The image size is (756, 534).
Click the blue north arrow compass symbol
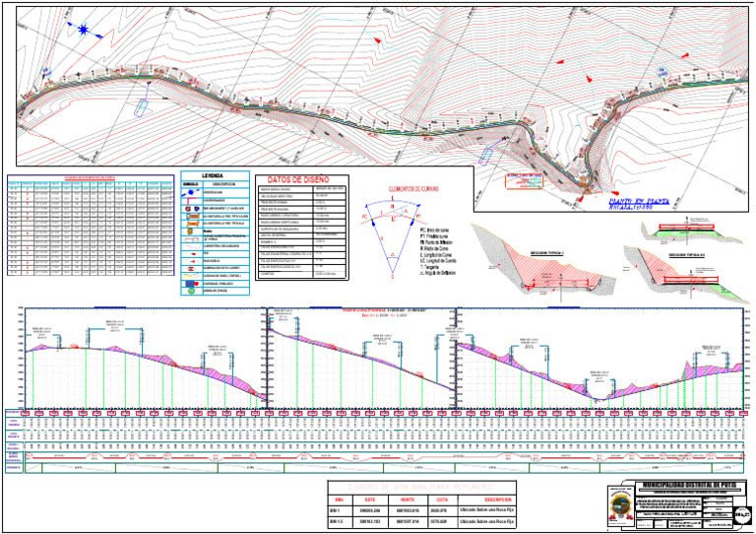84,31
